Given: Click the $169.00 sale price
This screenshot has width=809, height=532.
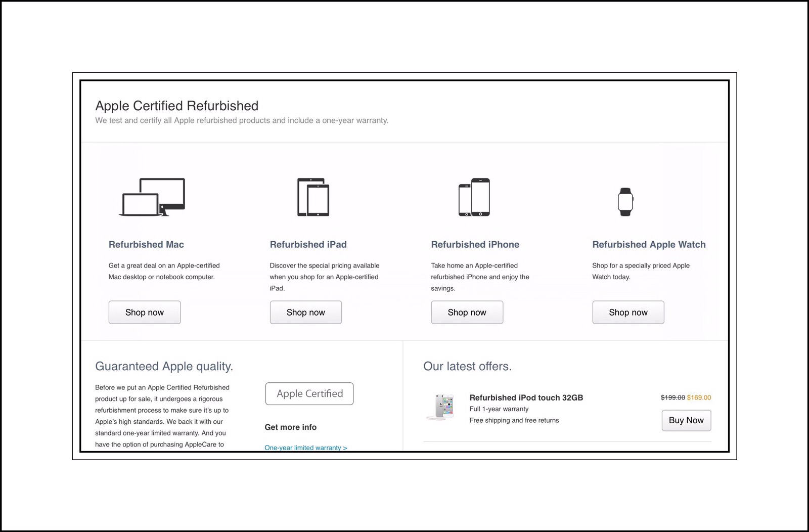Looking at the screenshot, I should coord(699,397).
